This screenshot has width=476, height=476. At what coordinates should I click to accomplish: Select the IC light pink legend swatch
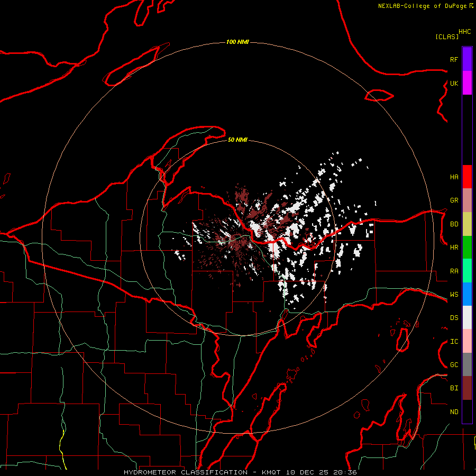pyautogui.click(x=467, y=341)
